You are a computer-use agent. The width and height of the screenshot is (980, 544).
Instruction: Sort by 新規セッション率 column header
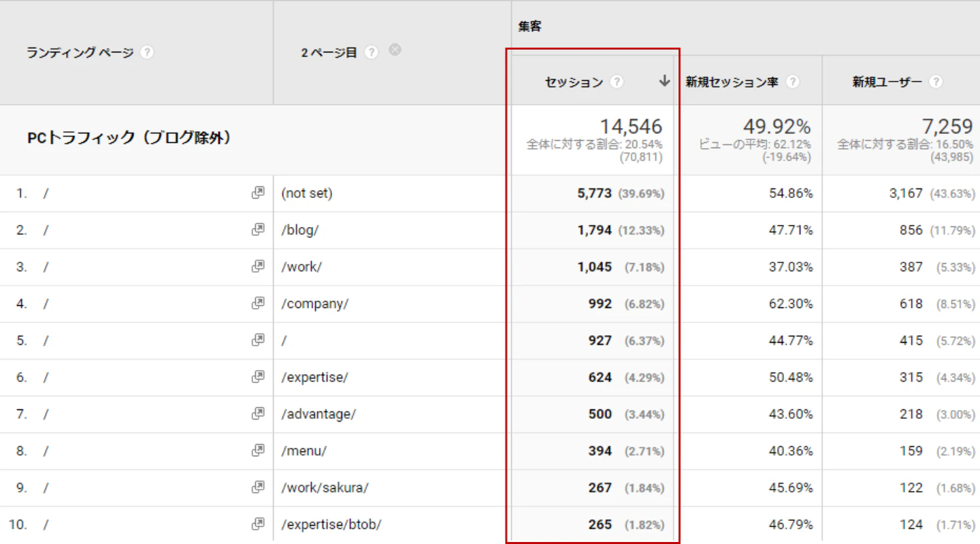click(x=732, y=82)
